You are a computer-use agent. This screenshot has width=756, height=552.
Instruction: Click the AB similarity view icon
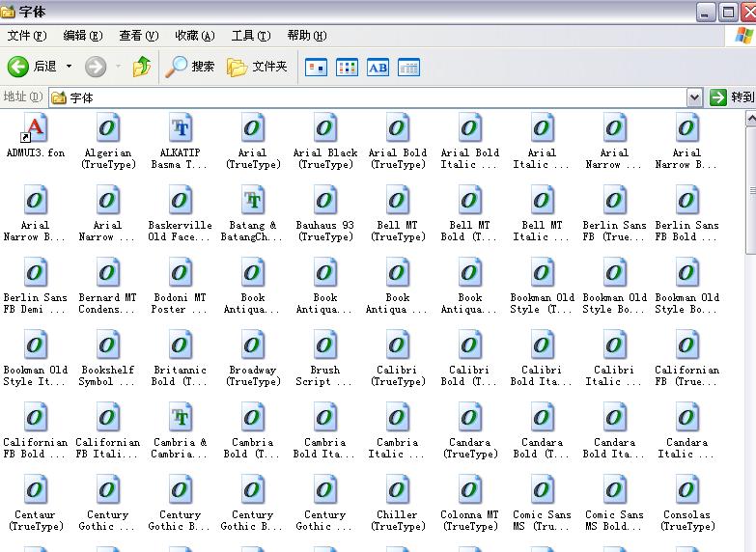[378, 68]
